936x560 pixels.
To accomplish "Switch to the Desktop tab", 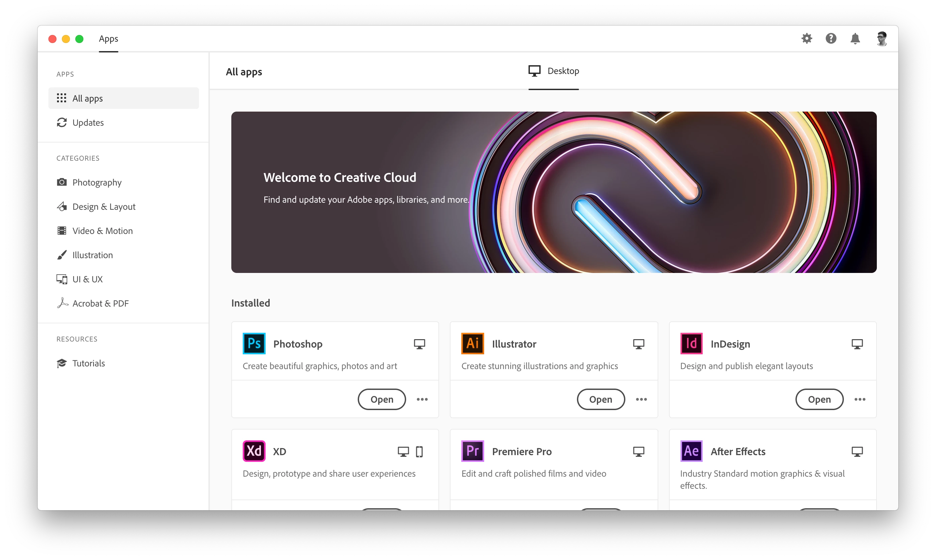I will coord(554,71).
